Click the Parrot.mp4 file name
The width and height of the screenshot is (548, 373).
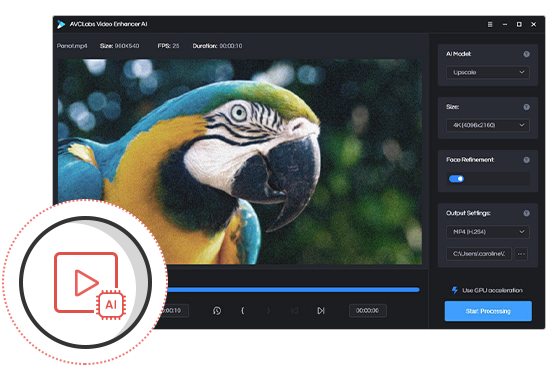coord(72,46)
